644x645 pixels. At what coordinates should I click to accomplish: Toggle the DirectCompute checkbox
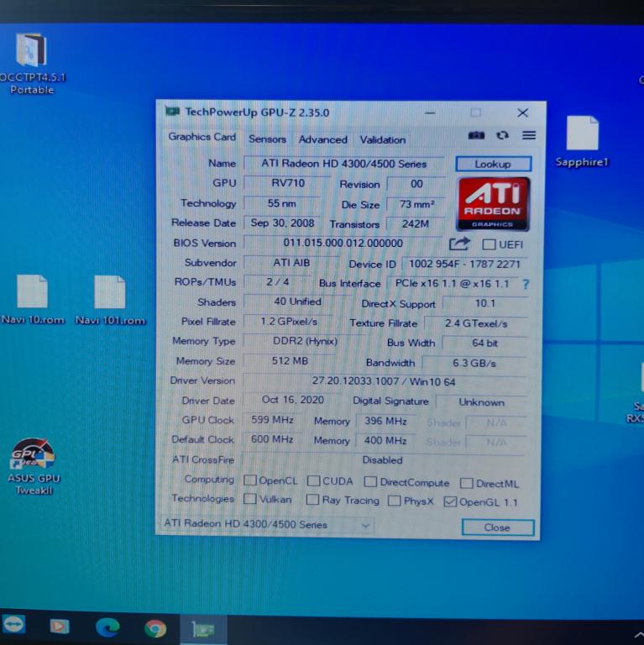pyautogui.click(x=370, y=482)
